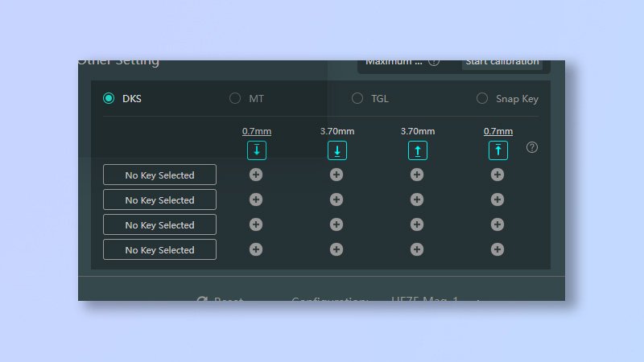Screen dimensions: 644x362
Task: Click the first press-down 0.7mm actuation icon
Action: (x=257, y=150)
